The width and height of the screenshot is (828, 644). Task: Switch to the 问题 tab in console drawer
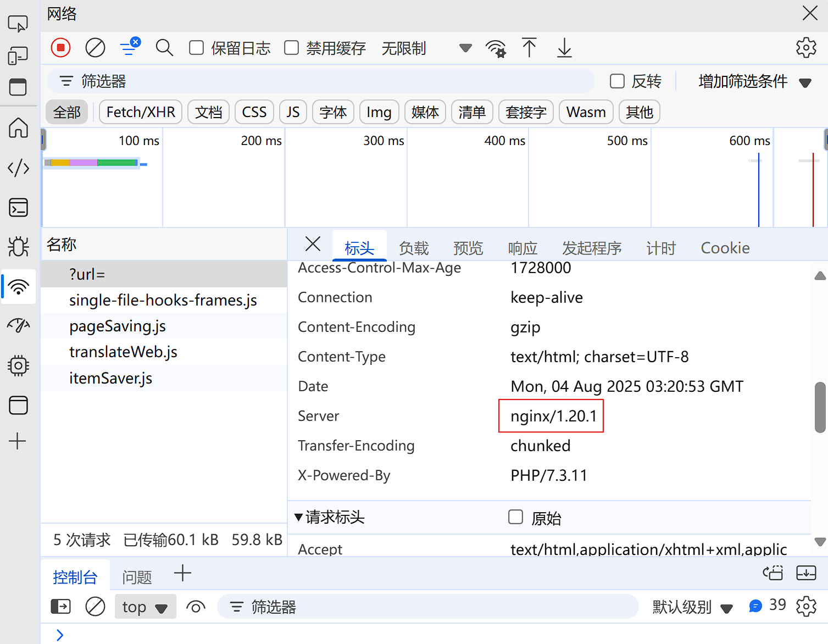(136, 576)
